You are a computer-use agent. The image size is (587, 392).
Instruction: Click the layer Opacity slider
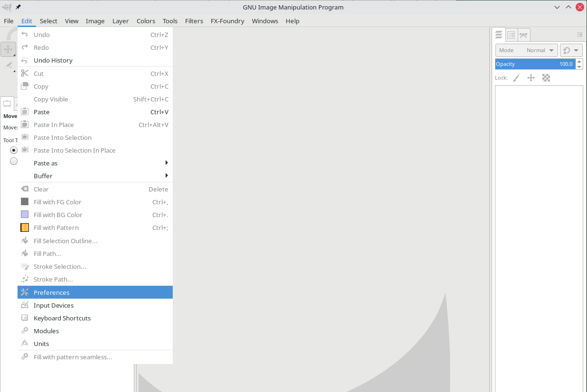pos(535,64)
